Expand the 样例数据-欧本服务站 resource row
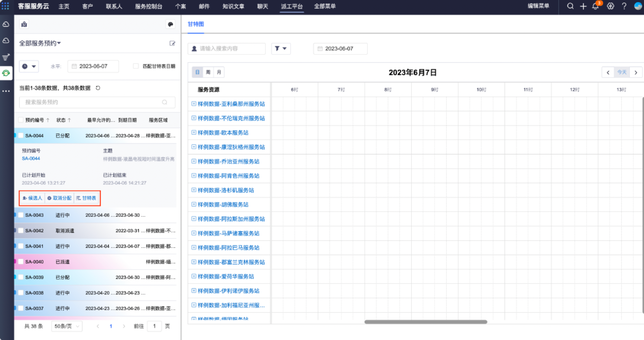This screenshot has width=644, height=340. (194, 133)
